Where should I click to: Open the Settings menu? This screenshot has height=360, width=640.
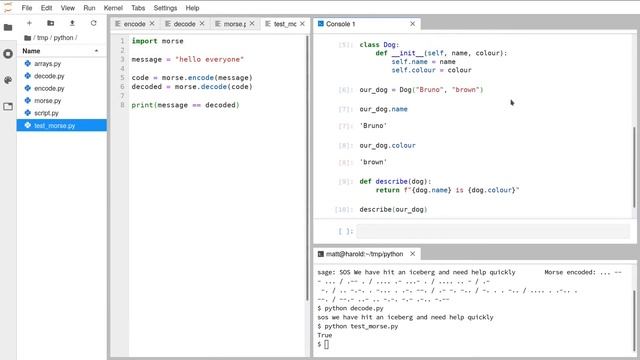[165, 8]
